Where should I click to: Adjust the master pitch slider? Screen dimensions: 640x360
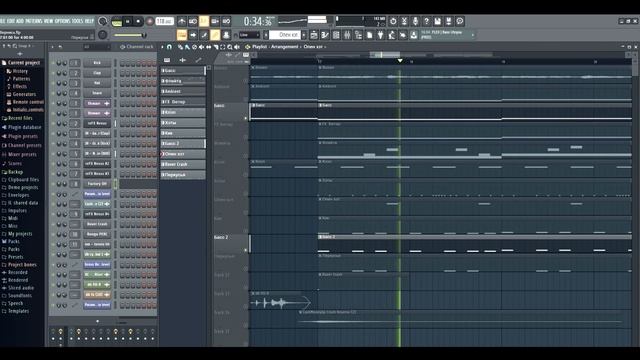pyautogui.click(x=129, y=35)
